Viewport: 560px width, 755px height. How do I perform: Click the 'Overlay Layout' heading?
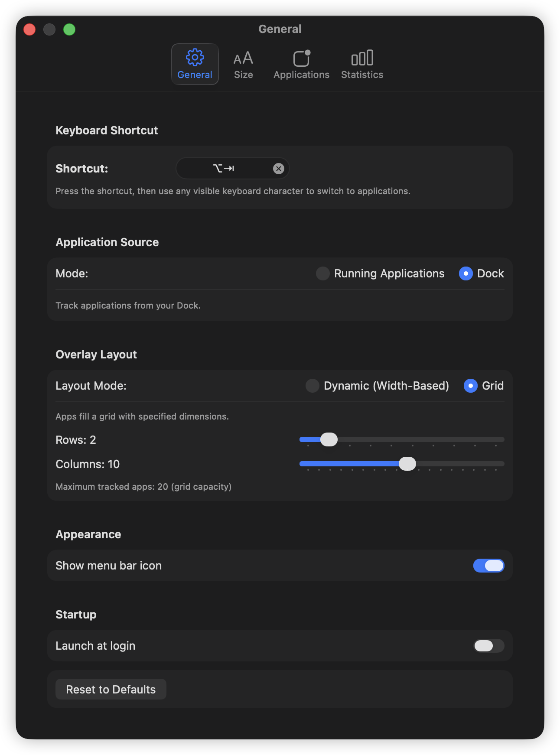point(96,355)
